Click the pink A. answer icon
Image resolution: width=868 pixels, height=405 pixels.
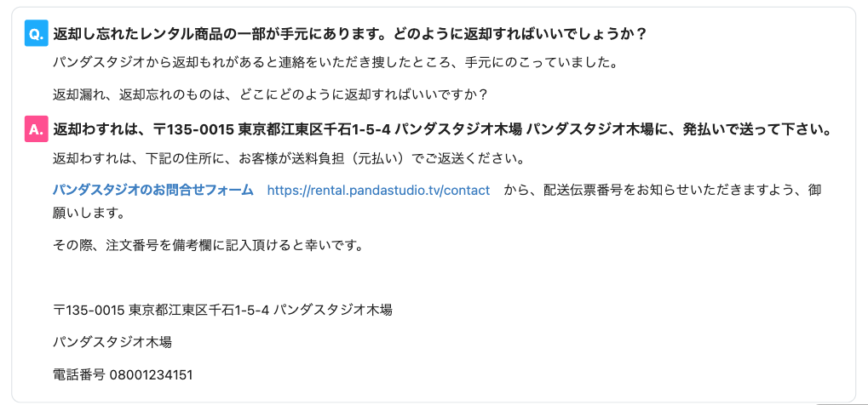tap(36, 129)
